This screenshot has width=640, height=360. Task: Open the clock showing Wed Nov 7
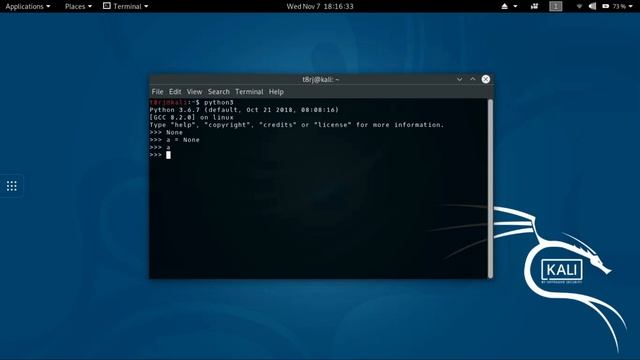point(320,6)
